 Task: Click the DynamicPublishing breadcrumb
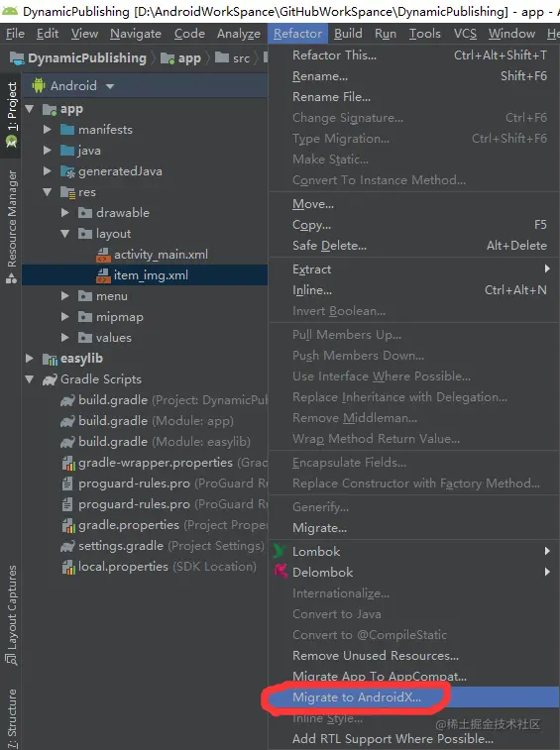point(78,58)
